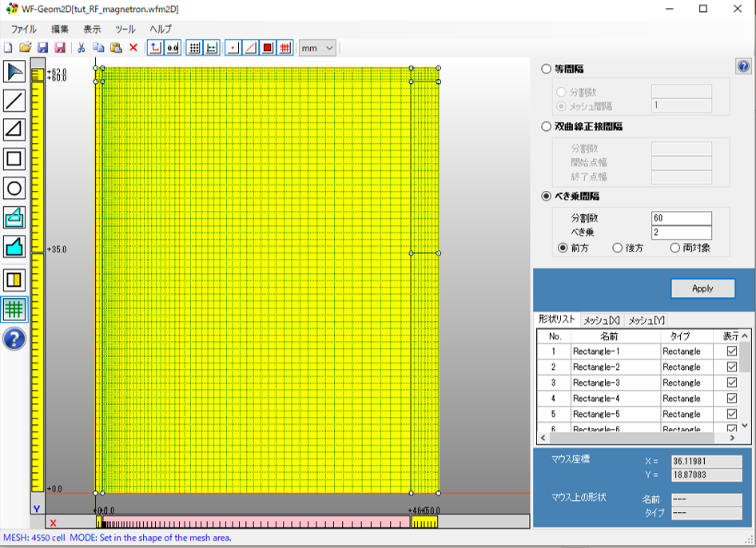Select the arrow pointer tool
This screenshot has width=756, height=548.
(14, 71)
